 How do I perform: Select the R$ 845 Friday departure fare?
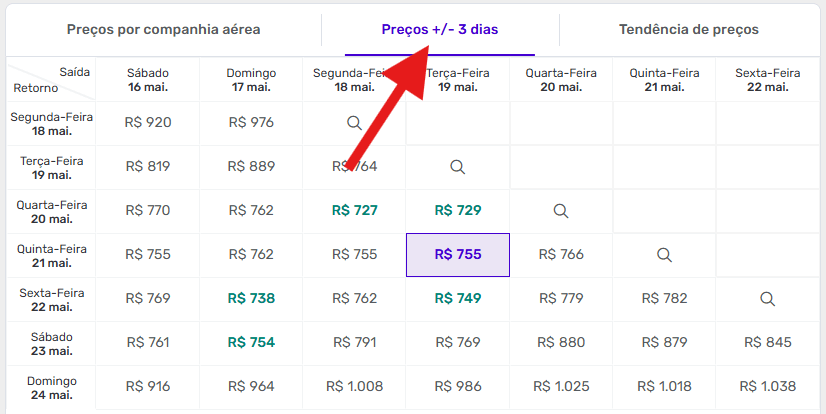768,342
